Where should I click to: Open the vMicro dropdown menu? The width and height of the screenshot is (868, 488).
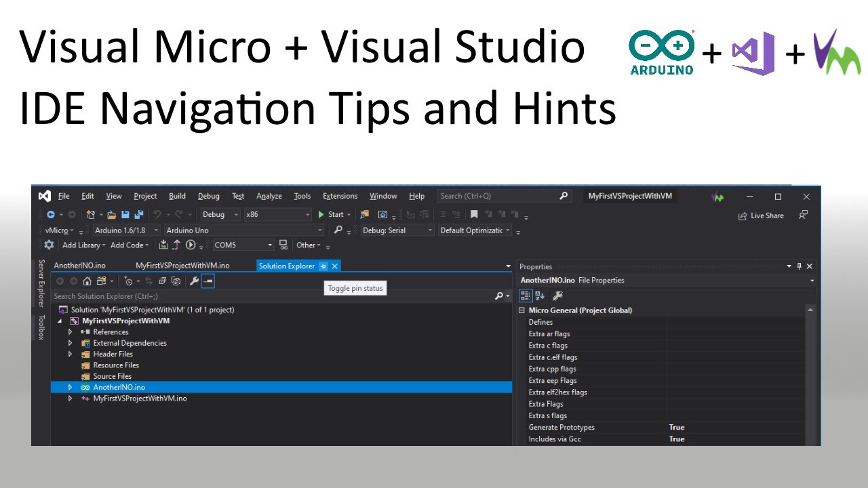click(x=60, y=230)
